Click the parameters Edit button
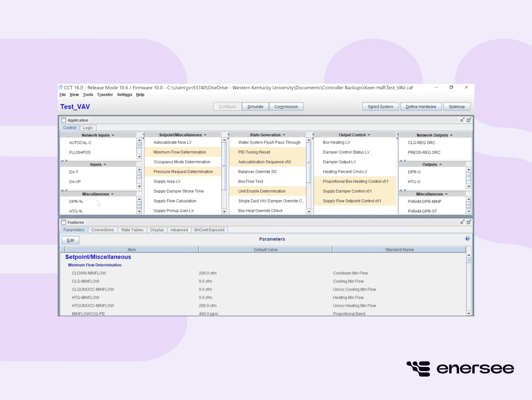 70,240
